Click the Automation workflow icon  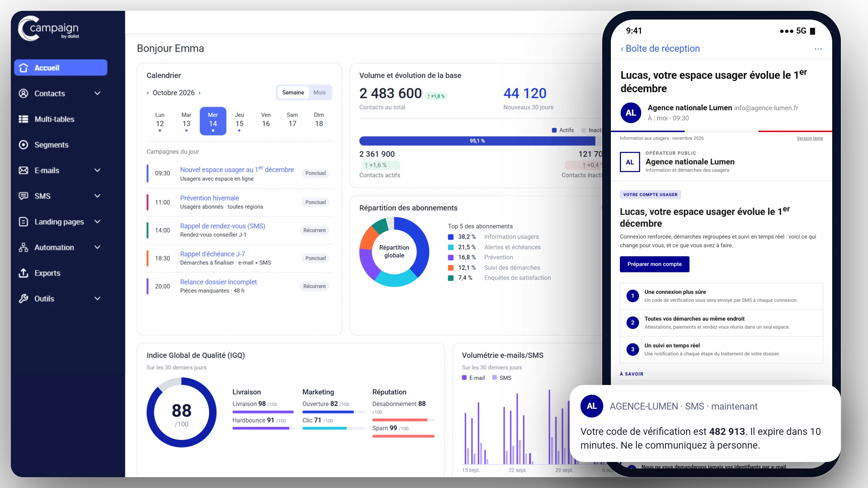[x=24, y=247]
